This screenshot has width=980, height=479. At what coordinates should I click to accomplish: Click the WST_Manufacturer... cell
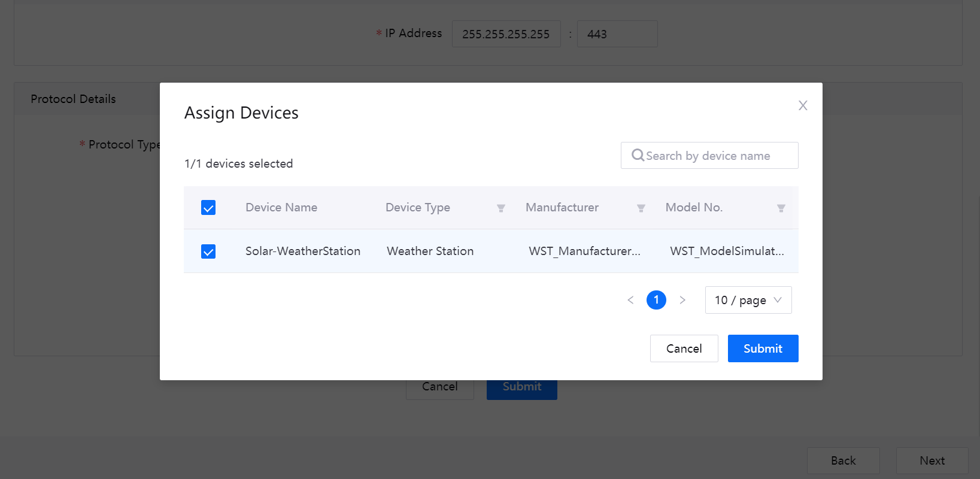[584, 251]
